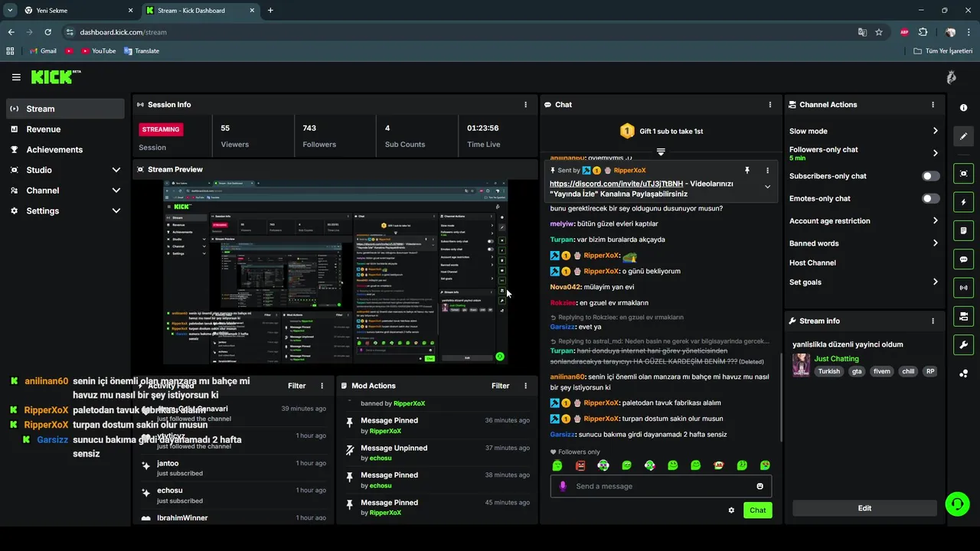980x551 pixels.
Task: Open the Stream info three-dot menu
Action: [x=933, y=321]
